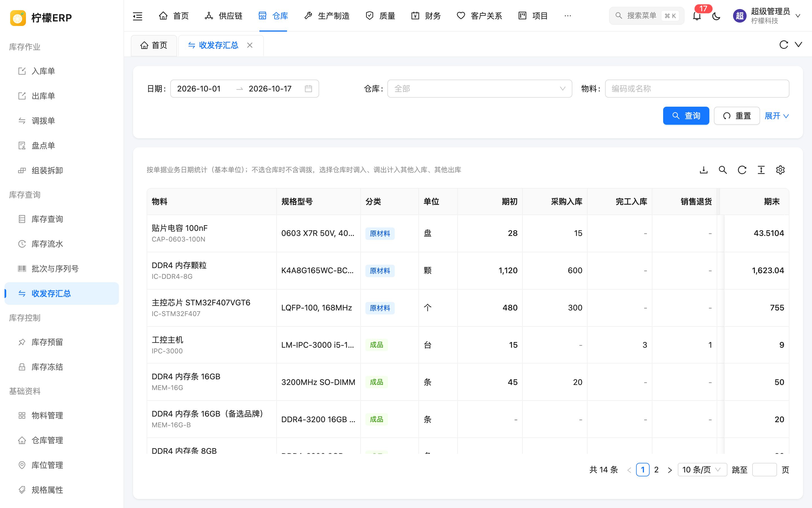812x508 pixels.
Task: Open 入库单 in the sidebar
Action: [62, 71]
